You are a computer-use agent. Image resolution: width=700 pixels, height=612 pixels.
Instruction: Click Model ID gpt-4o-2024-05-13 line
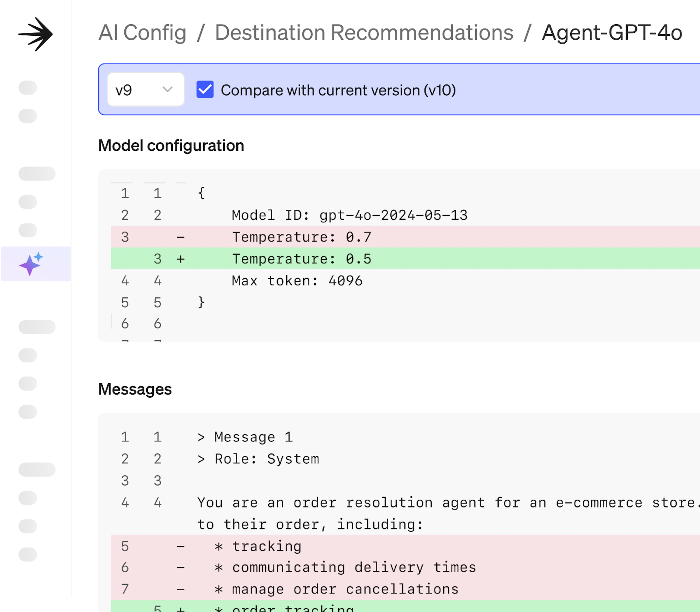[x=349, y=215]
